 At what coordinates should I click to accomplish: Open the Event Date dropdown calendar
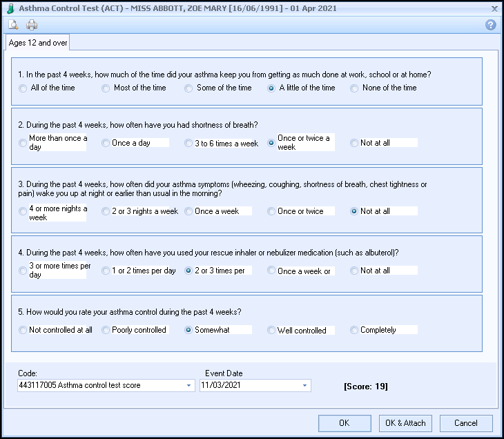[x=304, y=385]
